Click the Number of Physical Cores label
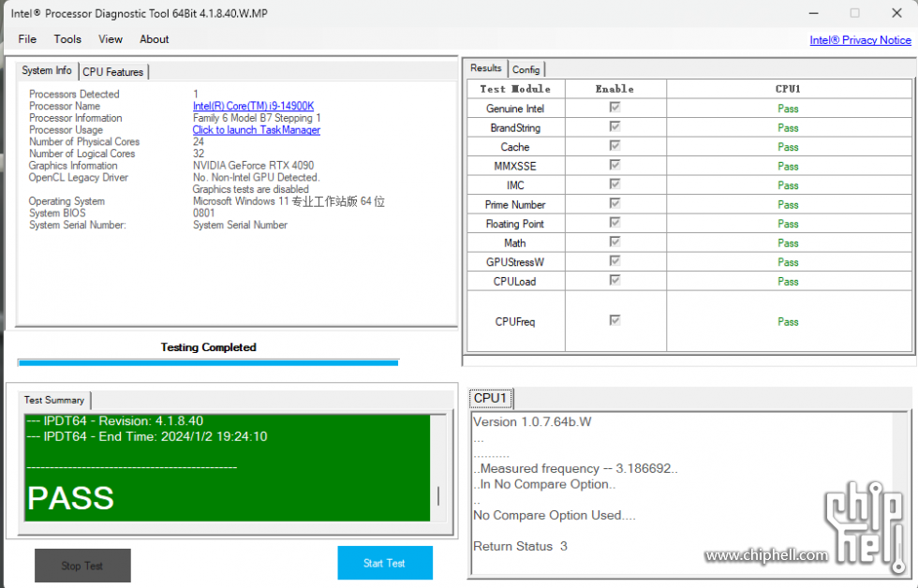 (x=84, y=141)
